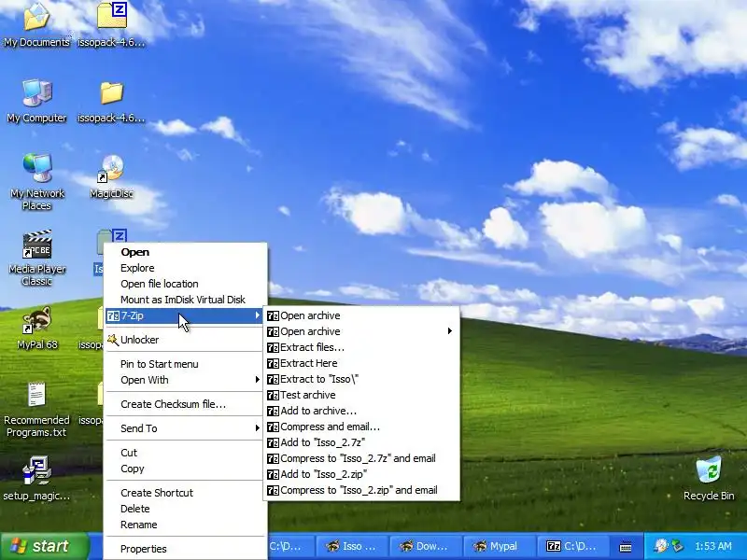Select the Recommended Programs.txt file icon
The image size is (747, 560).
36,410
